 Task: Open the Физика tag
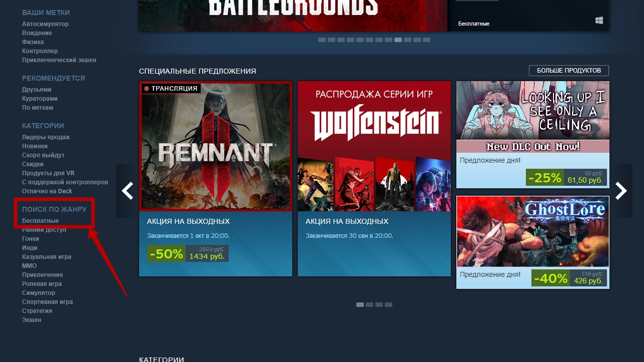(33, 42)
